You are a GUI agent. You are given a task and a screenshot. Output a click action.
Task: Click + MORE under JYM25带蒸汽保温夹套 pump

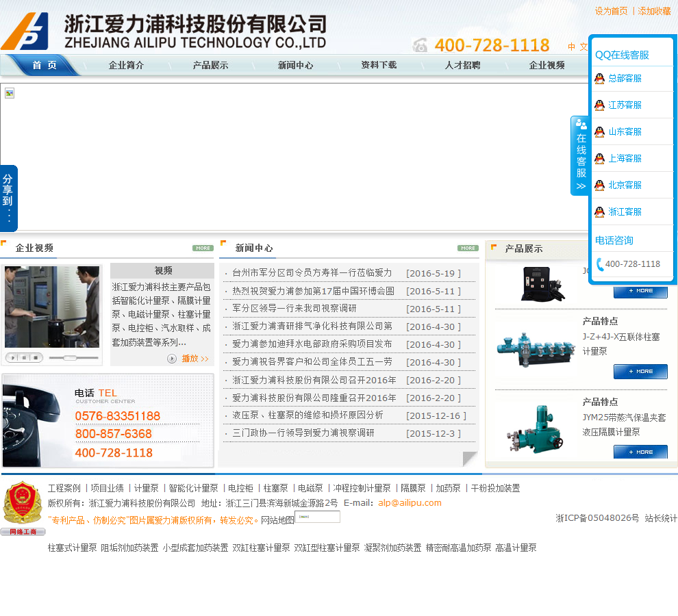click(640, 452)
